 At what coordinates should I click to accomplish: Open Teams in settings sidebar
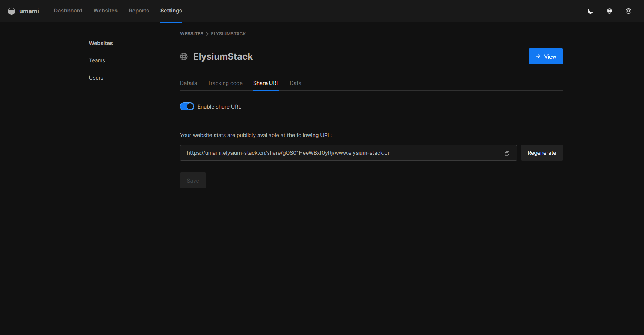[x=97, y=60]
